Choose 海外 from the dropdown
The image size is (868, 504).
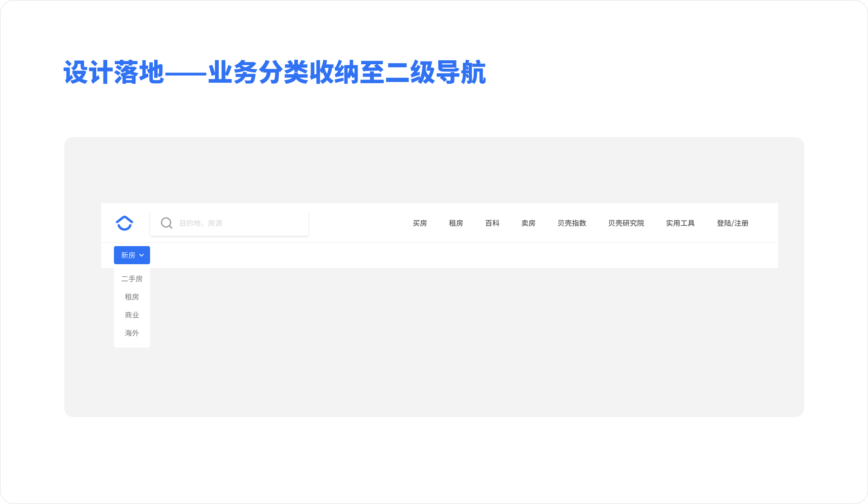[132, 333]
